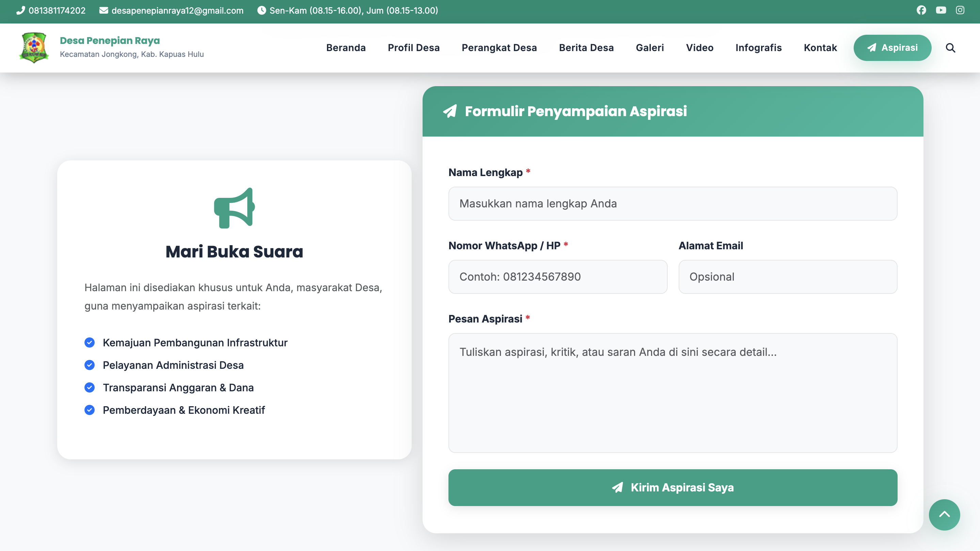Open the Video menu item

tap(700, 48)
